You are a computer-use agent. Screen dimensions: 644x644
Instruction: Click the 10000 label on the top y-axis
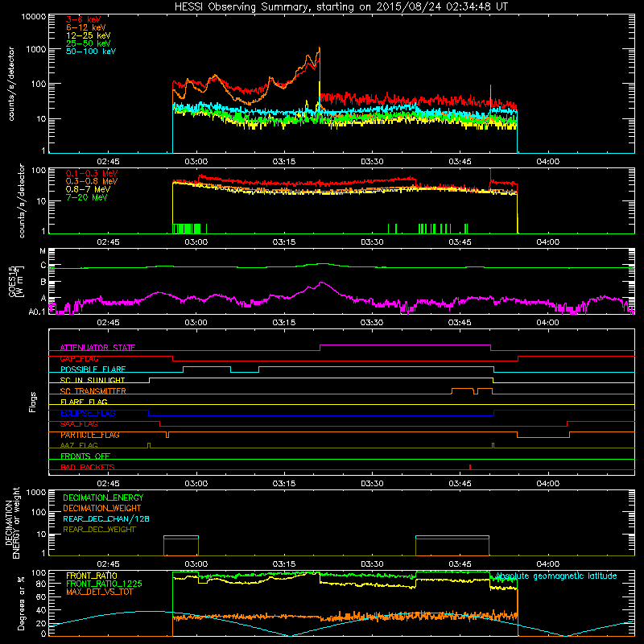tap(33, 16)
